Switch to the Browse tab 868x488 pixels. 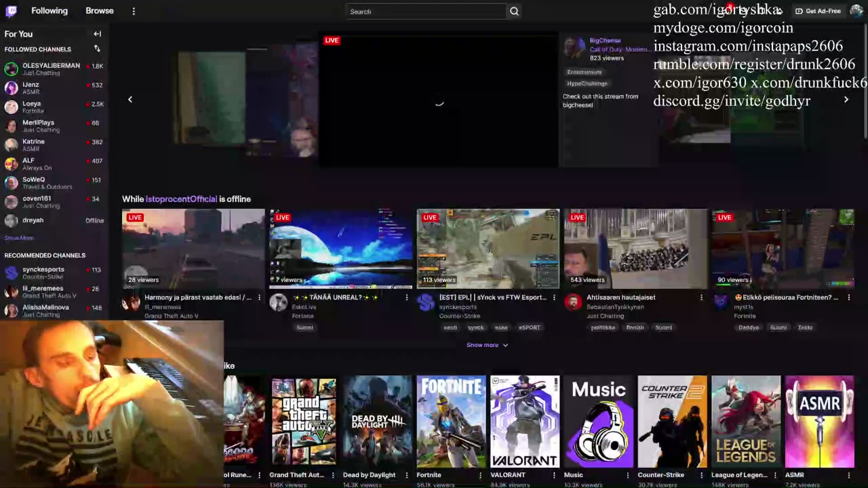[x=100, y=11]
